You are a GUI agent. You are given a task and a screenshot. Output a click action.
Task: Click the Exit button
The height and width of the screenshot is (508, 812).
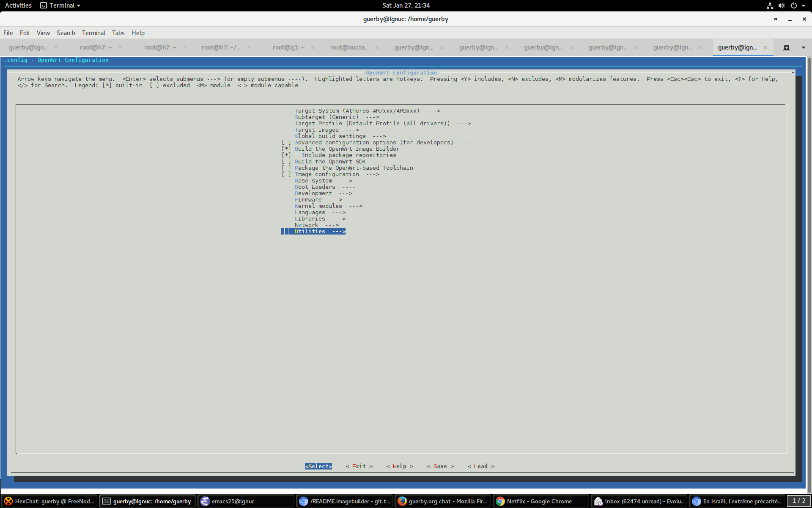pos(359,466)
